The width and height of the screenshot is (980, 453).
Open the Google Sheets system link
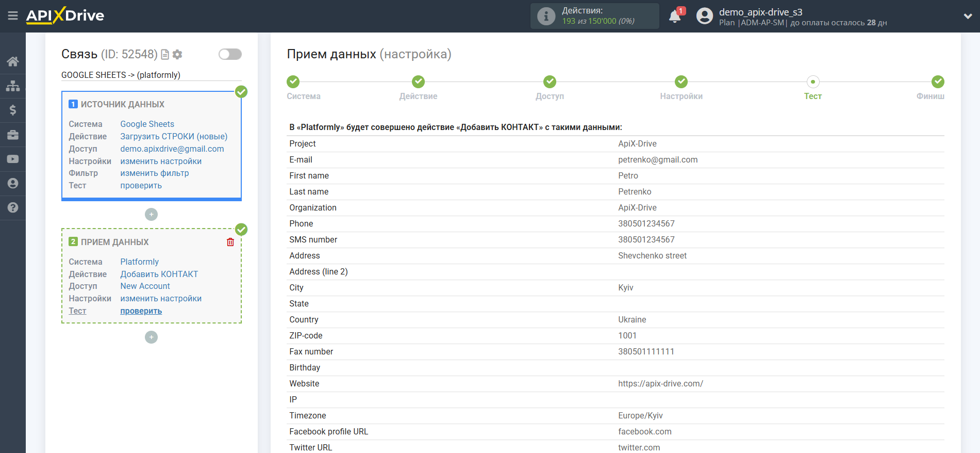pos(147,124)
